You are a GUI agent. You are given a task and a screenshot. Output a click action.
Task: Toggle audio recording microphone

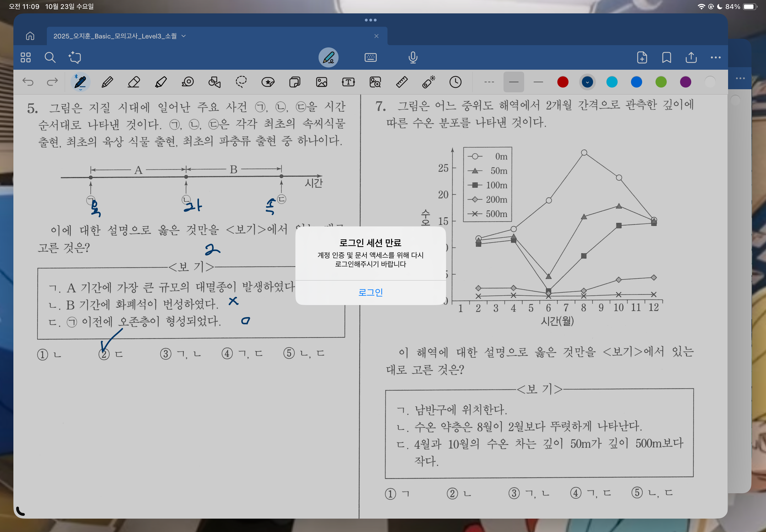tap(413, 57)
